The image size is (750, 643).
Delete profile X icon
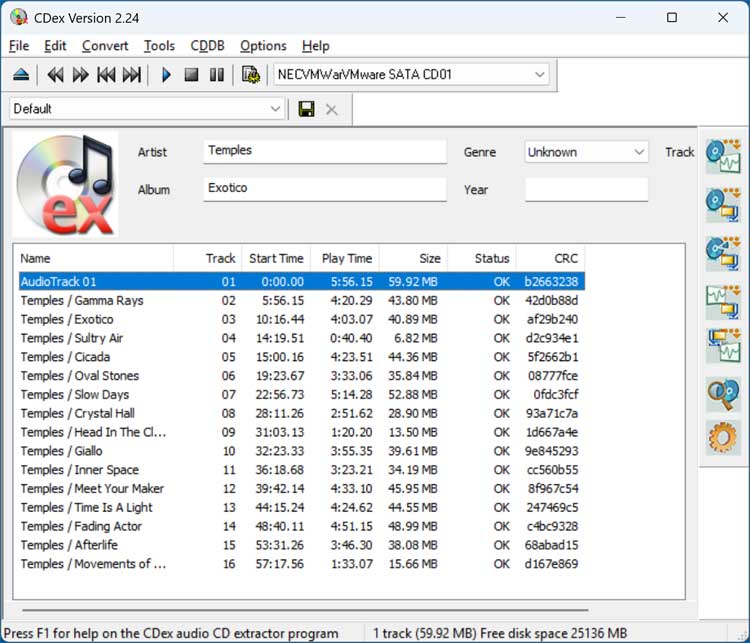tap(331, 110)
